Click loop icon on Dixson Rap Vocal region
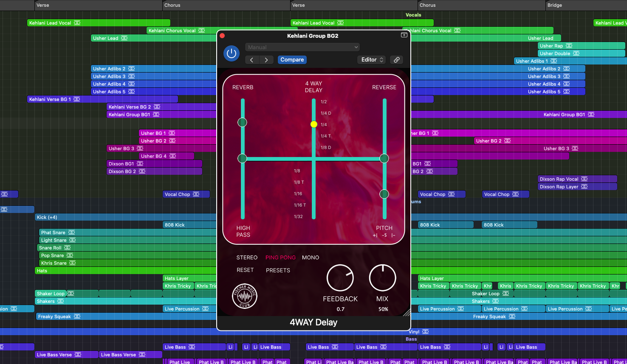627x364 pixels. [584, 179]
